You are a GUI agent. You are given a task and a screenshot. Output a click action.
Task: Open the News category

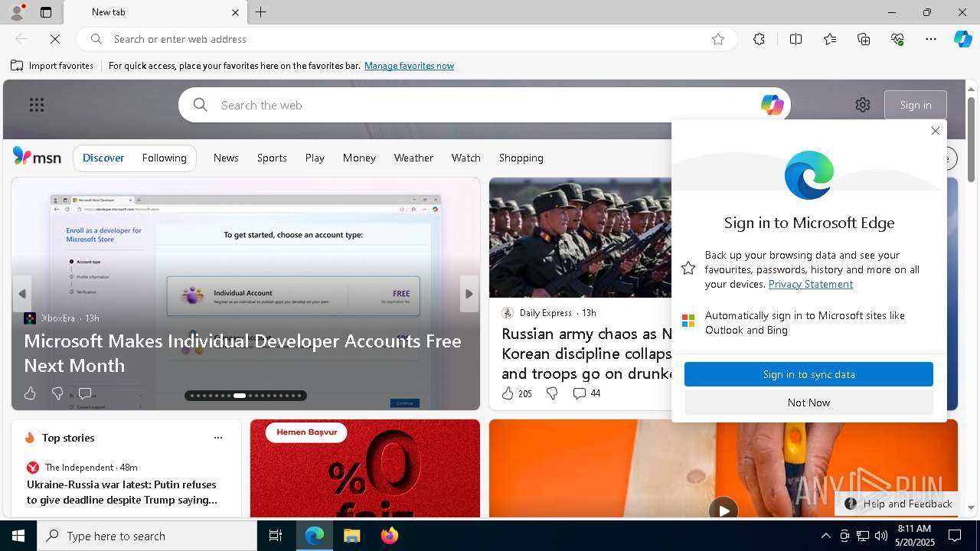point(226,158)
